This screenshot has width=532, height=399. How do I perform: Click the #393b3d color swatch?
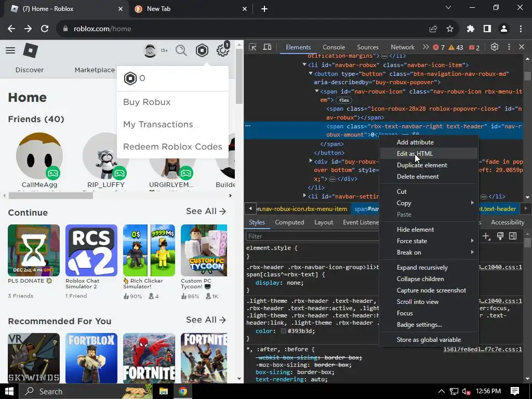pyautogui.click(x=284, y=331)
